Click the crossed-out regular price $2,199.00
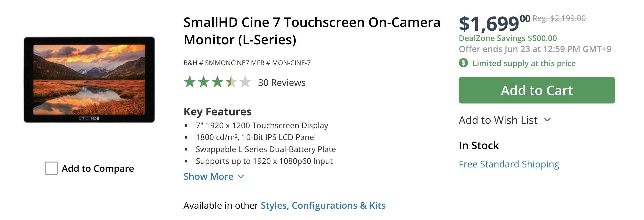 pyautogui.click(x=559, y=18)
